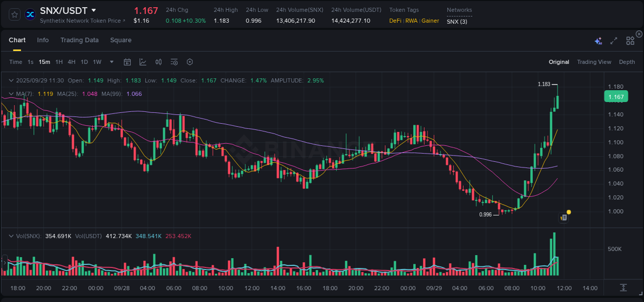Screen dimensions: 644x302
Task: Expand chart to fullscreen with diagonal arrows icon
Action: (614, 41)
